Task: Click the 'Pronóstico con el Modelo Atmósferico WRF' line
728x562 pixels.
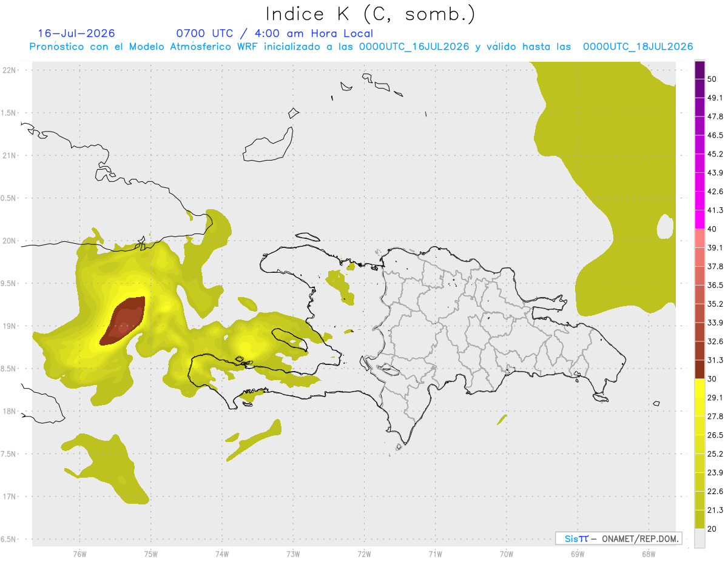Action: [x=361, y=47]
